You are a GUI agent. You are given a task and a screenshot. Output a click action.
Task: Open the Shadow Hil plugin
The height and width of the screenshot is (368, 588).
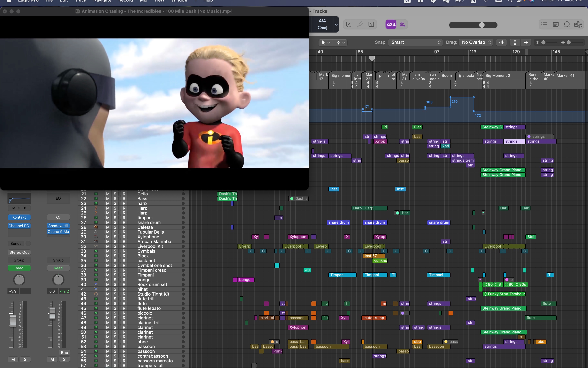(58, 226)
